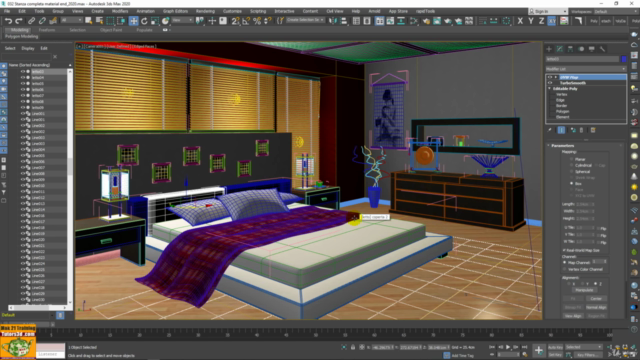Select Box mapping radio button

[x=571, y=184]
